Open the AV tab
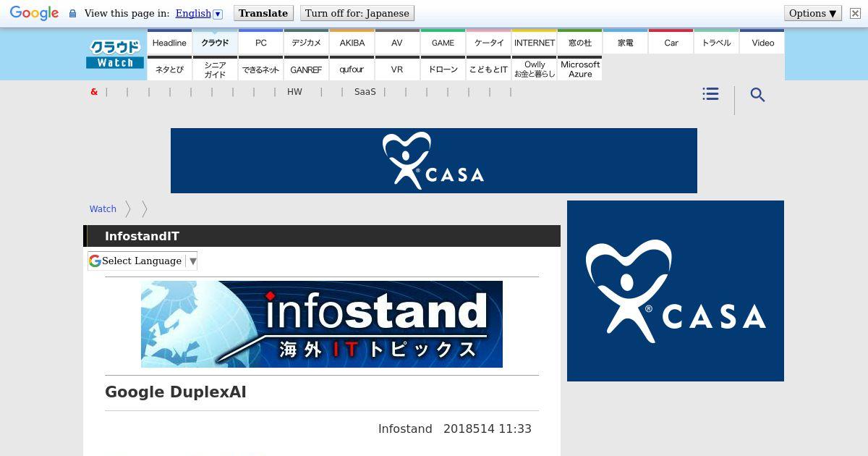 (x=397, y=43)
